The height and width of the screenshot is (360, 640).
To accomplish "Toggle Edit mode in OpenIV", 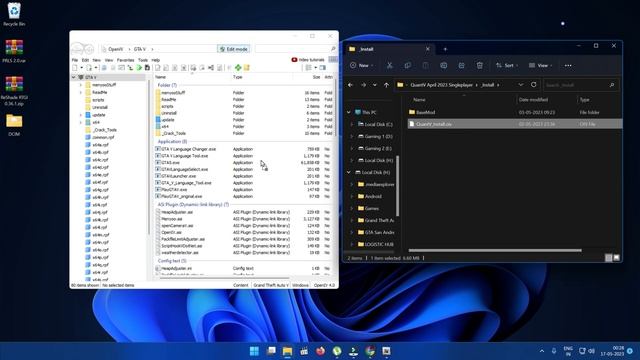I will [233, 49].
